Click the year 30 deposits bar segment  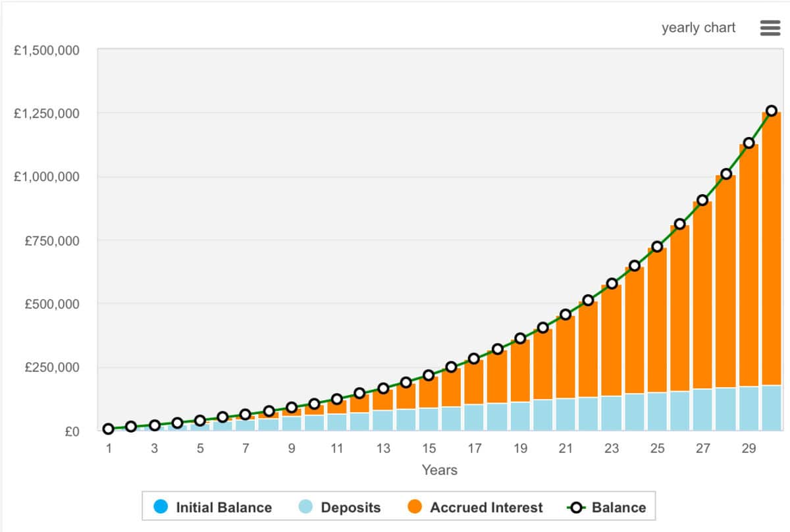(x=772, y=408)
